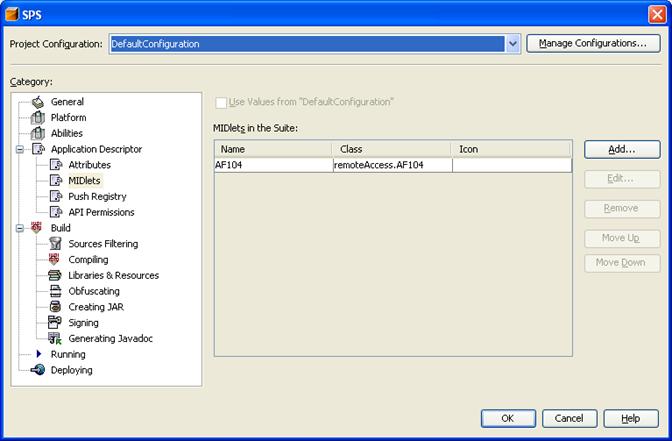672x441 pixels.
Task: Collapse the Application Descriptor node
Action: pyautogui.click(x=19, y=149)
